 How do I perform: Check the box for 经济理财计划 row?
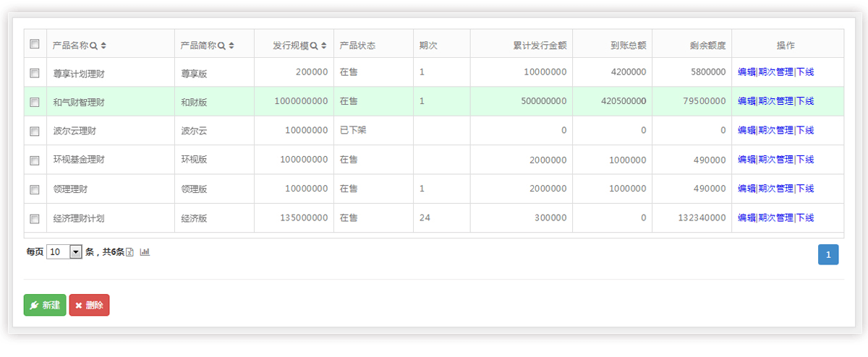pyautogui.click(x=34, y=218)
